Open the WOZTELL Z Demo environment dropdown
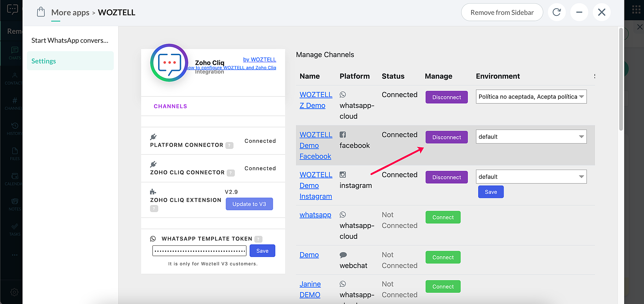Screen dimensions: 644x304 [x=531, y=97]
